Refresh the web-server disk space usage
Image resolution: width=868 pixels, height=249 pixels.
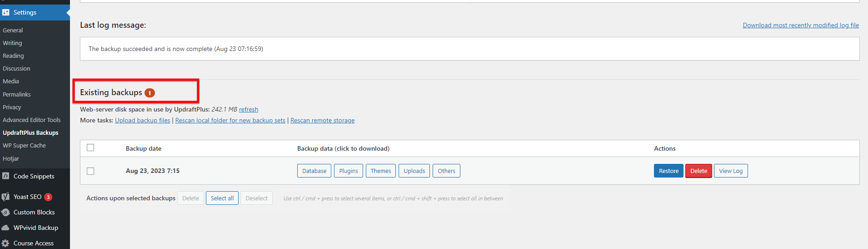click(249, 109)
